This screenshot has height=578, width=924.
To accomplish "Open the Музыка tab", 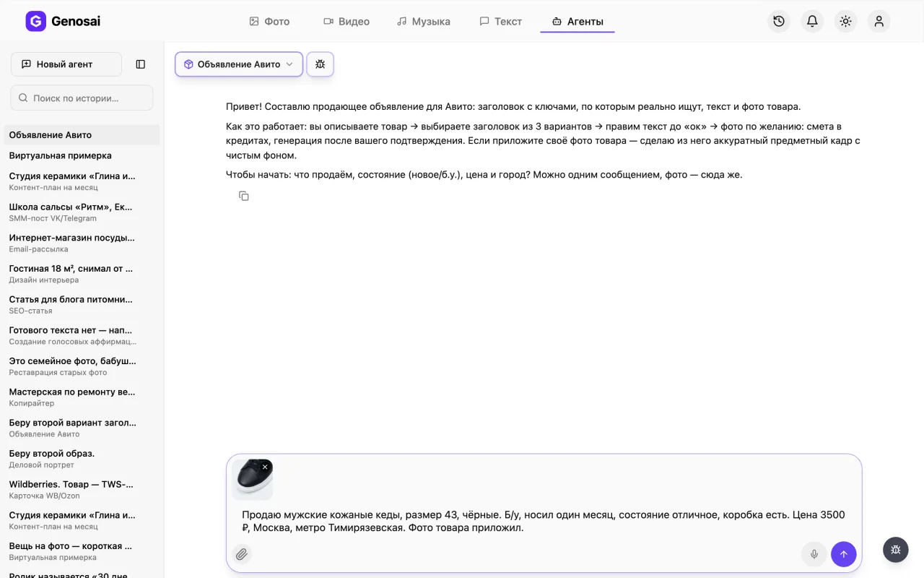I will pos(424,22).
